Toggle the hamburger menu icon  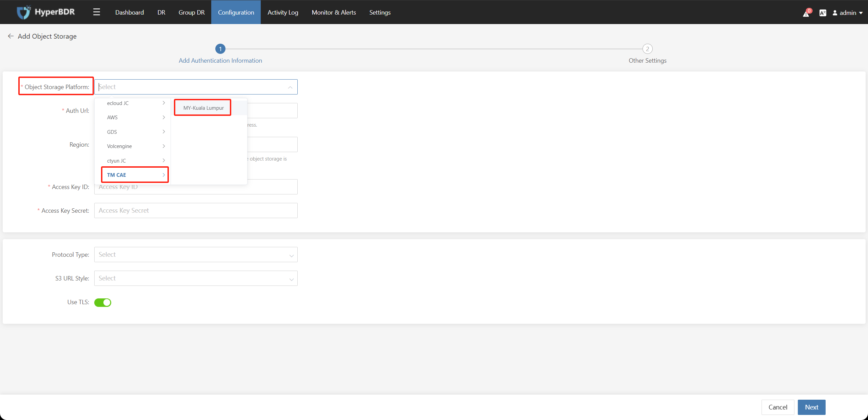pyautogui.click(x=97, y=12)
